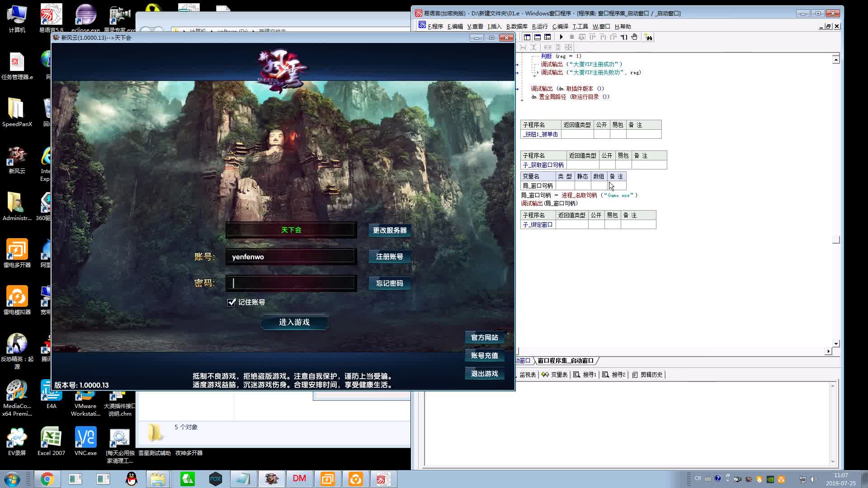Open 雷电模拟器 desktop shortcut
Viewport: 868px width, 488px height.
coord(17,300)
